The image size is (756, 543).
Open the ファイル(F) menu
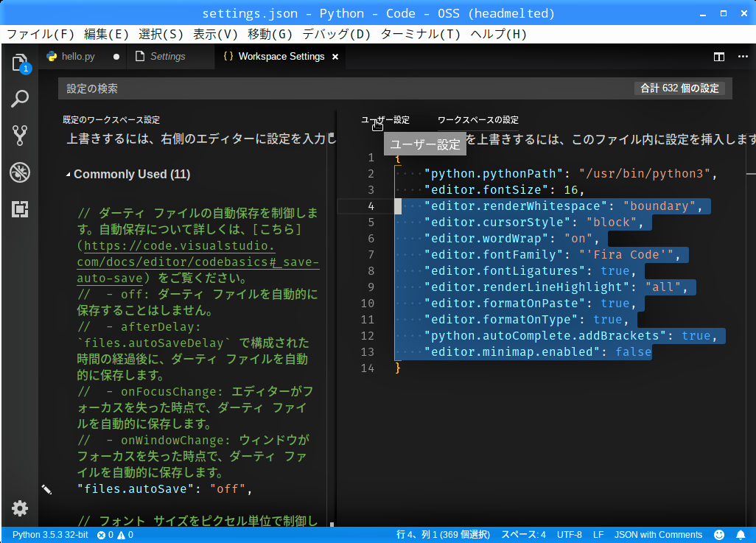41,34
